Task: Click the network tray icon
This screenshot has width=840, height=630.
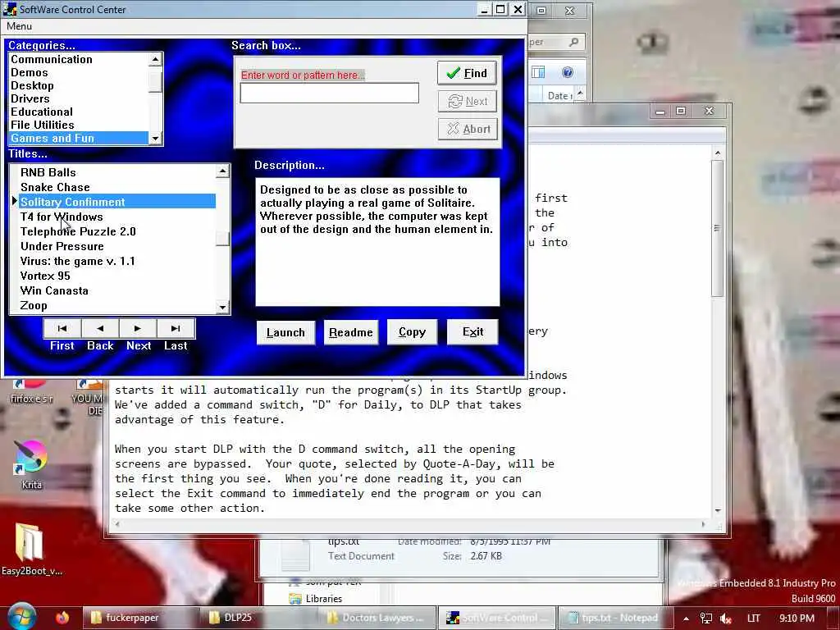Action: [x=706, y=619]
